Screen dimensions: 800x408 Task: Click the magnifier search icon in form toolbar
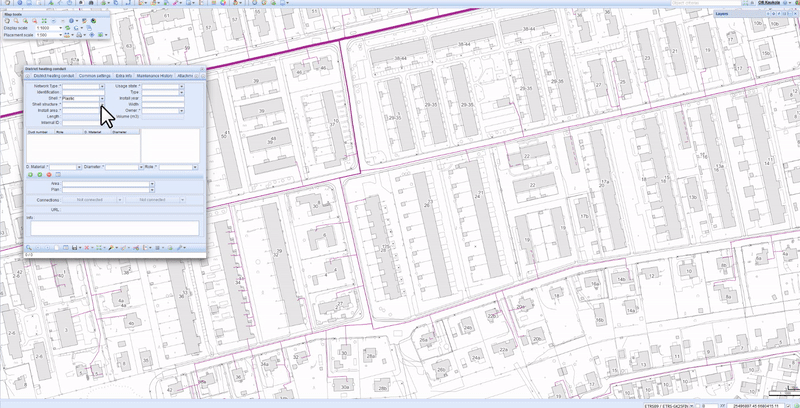(29, 248)
